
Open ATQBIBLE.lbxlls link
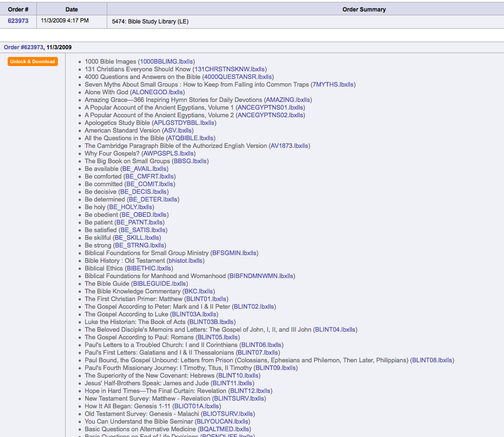pyautogui.click(x=190, y=138)
